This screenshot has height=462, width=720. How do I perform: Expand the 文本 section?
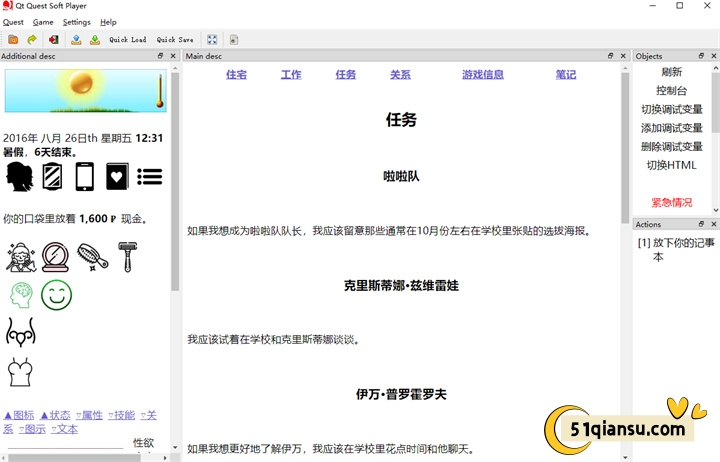click(x=65, y=429)
